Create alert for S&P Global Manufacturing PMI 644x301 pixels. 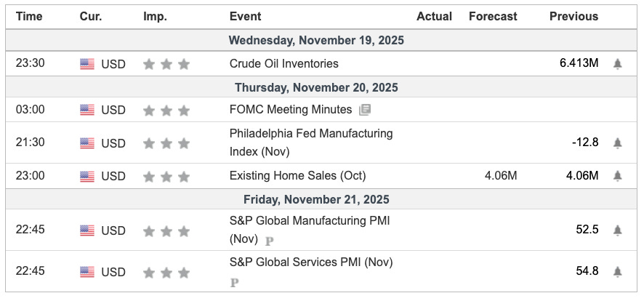coord(617,230)
